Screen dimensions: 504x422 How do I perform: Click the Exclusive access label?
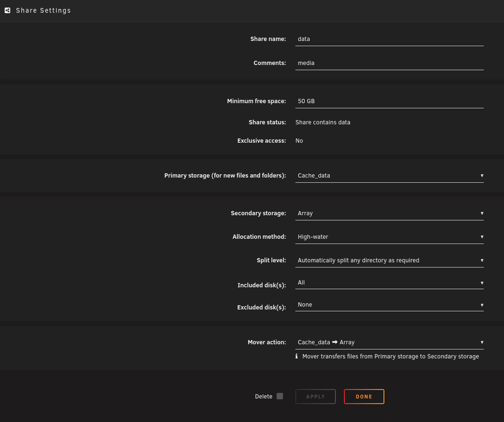261,141
